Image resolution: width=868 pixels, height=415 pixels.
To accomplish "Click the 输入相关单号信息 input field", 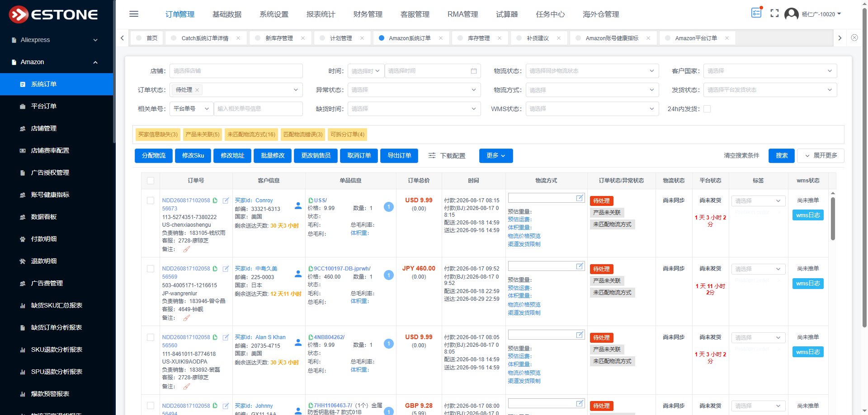I will (258, 109).
